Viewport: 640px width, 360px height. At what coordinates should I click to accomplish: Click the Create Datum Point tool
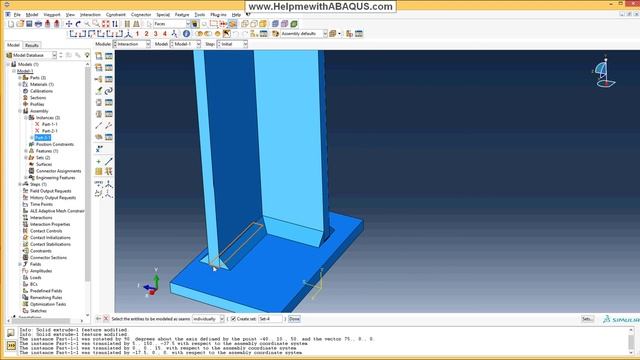point(99,161)
